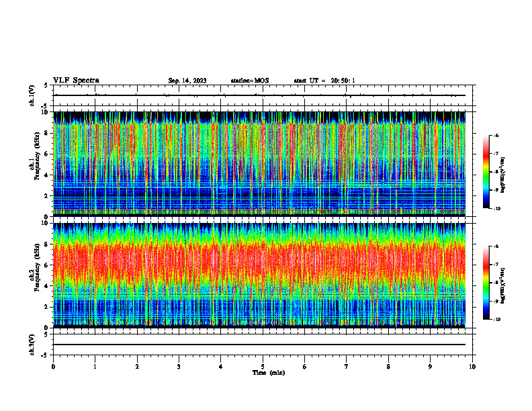Select the ch.2 colorbar "log(PSD)" label
Viewport: 532px width, 411px height.
503,286
